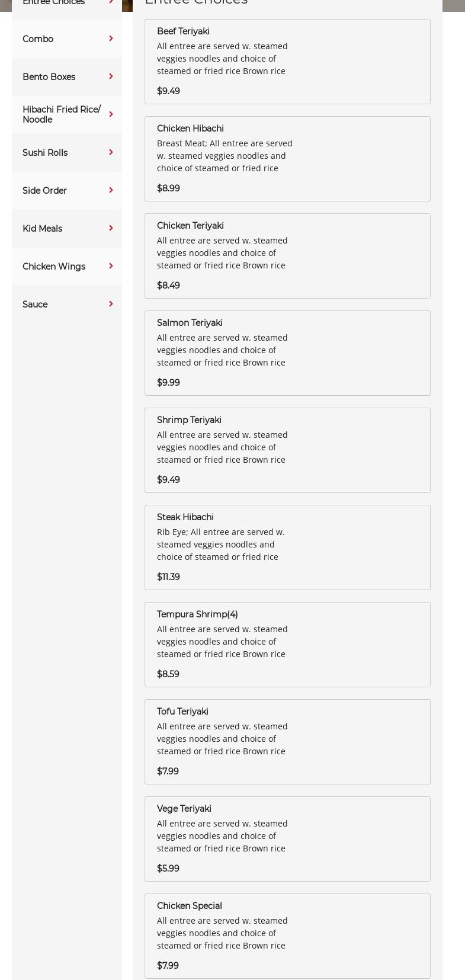
Task: Click the red chevron beside Chicken Wings
Action: [x=111, y=267]
